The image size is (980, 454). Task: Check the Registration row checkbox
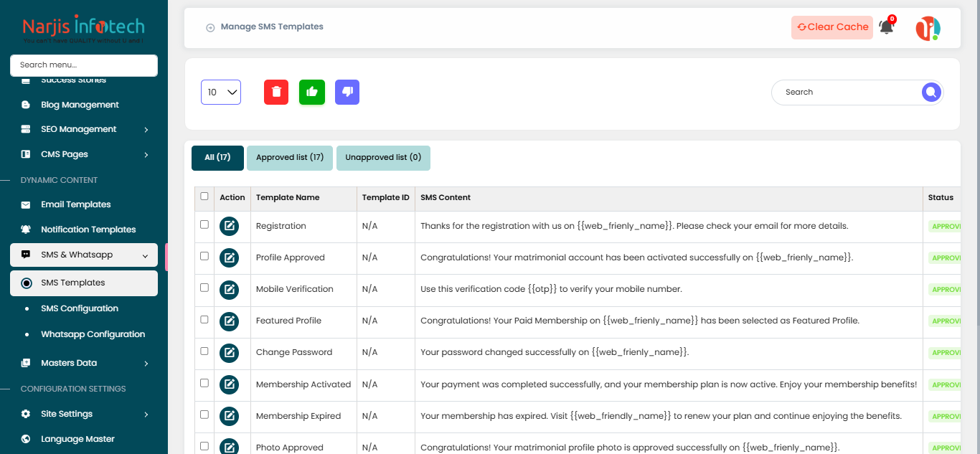click(204, 224)
